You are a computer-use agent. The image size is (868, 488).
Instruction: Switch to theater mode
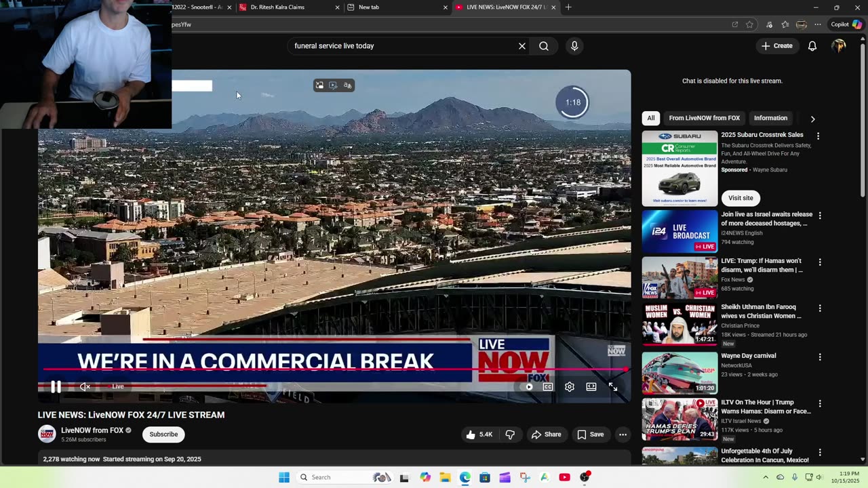click(591, 387)
